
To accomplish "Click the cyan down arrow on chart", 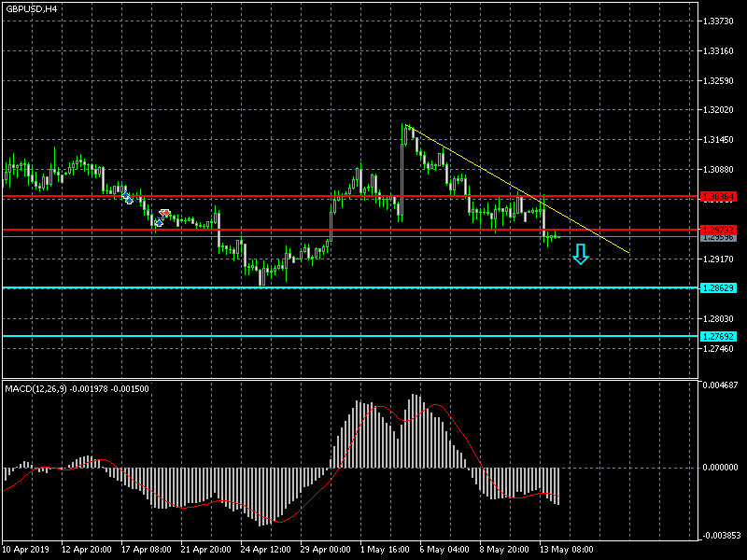I will point(581,254).
